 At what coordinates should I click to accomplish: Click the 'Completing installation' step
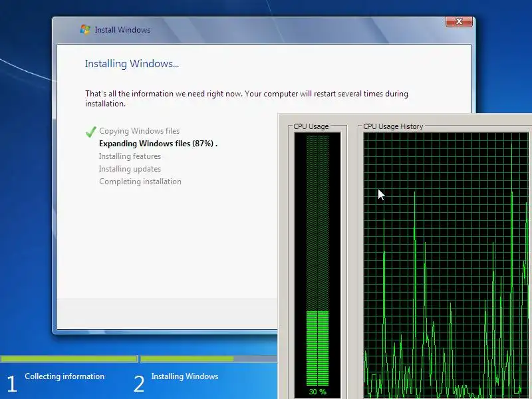tap(140, 182)
